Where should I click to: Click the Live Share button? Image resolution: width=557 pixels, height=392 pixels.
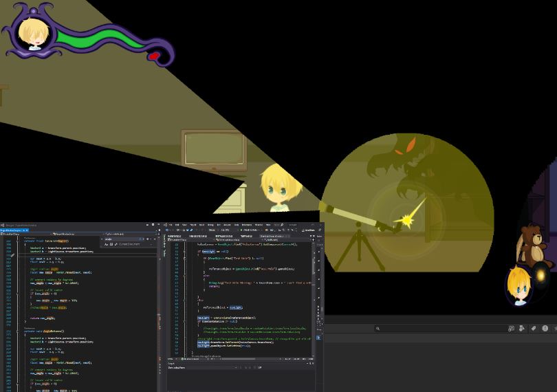(x=308, y=230)
